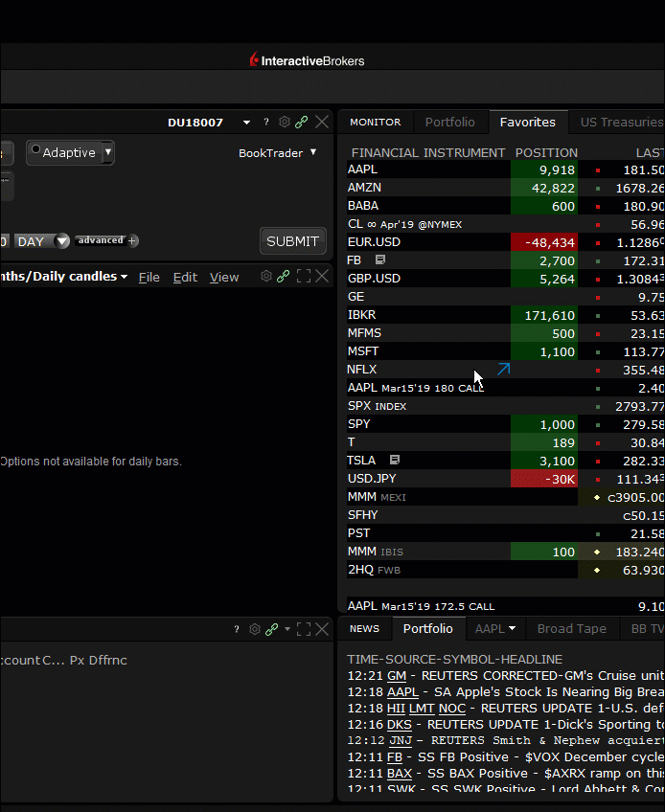Viewport: 665px width, 812px height.
Task: Open the JNJ news symbol link
Action: [x=401, y=740]
